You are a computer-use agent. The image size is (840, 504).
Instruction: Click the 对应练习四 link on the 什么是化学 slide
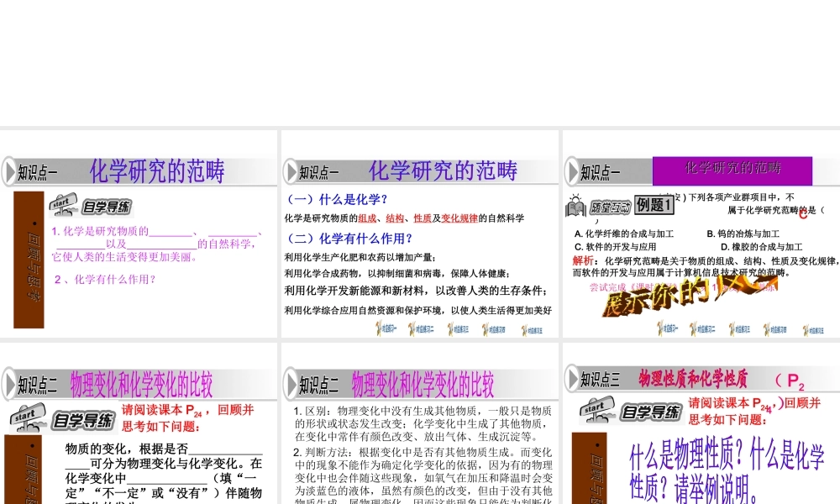[x=493, y=329]
